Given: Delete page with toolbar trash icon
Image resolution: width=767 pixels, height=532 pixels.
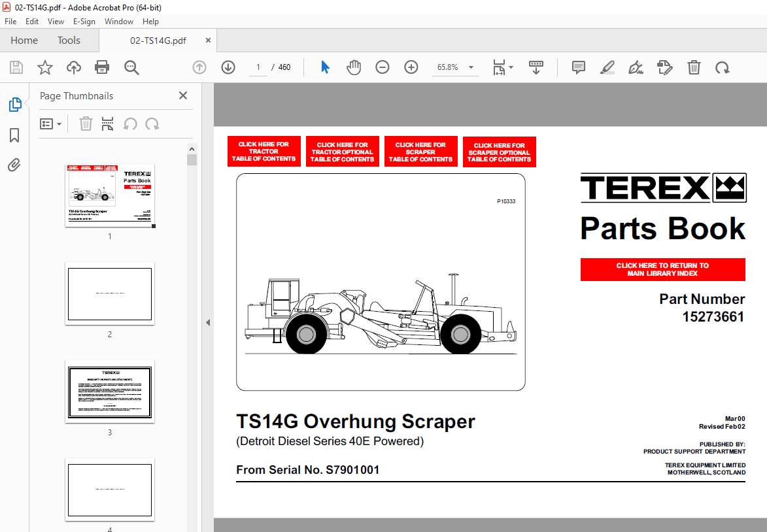Looking at the screenshot, I should (694, 67).
